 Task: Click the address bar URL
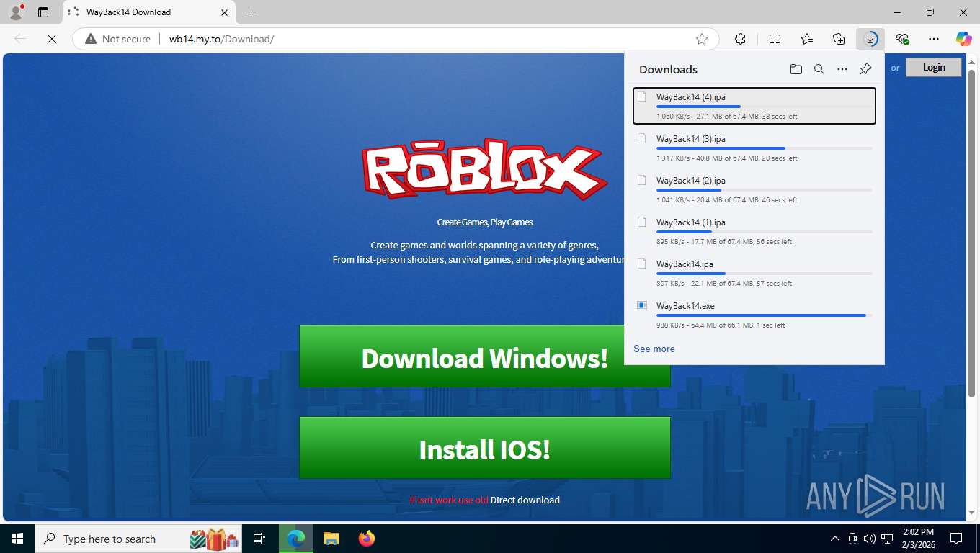(221, 39)
